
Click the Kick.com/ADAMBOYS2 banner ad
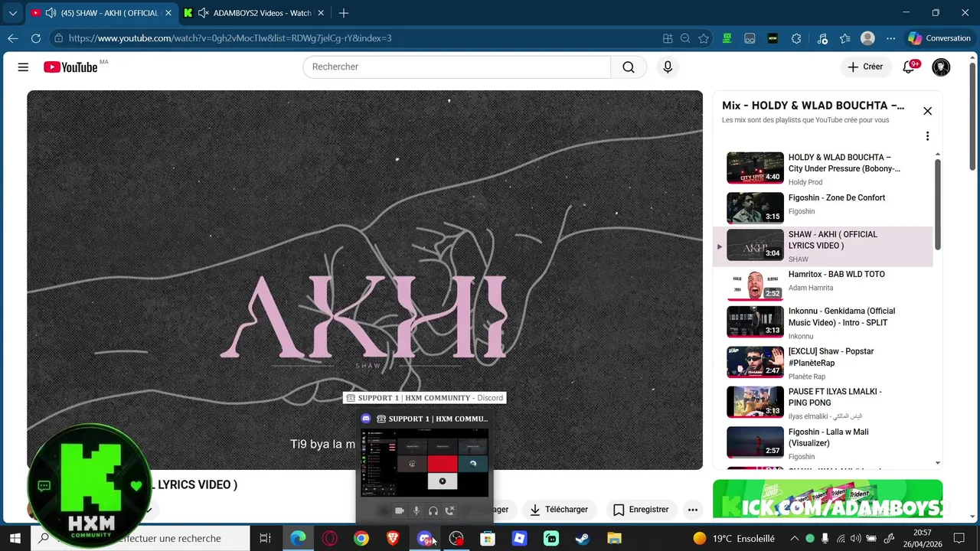(x=828, y=499)
